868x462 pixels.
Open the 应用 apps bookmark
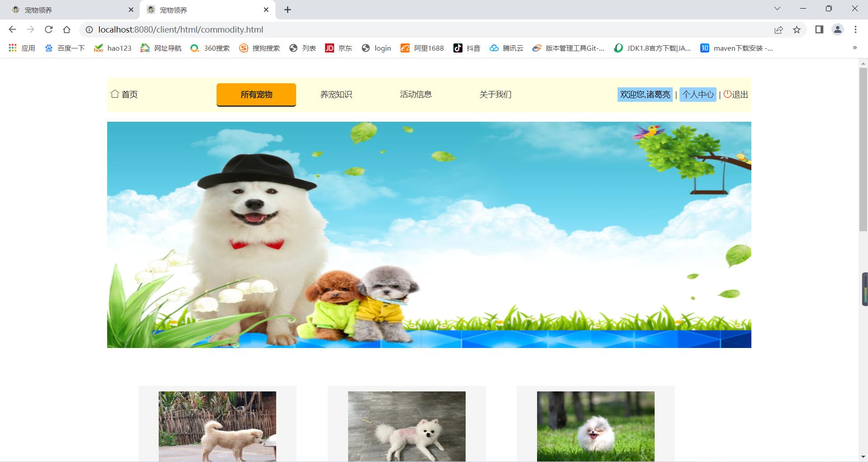pyautogui.click(x=22, y=48)
